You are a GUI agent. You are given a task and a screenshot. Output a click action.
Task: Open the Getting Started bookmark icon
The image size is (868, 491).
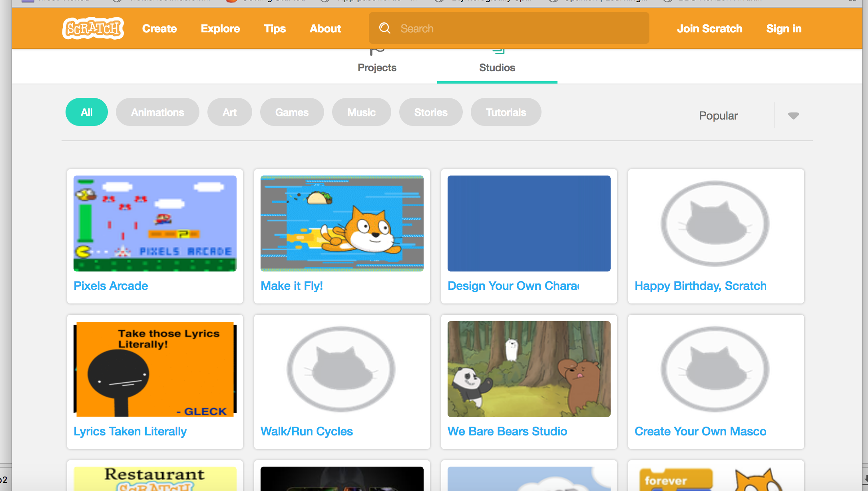pyautogui.click(x=231, y=1)
